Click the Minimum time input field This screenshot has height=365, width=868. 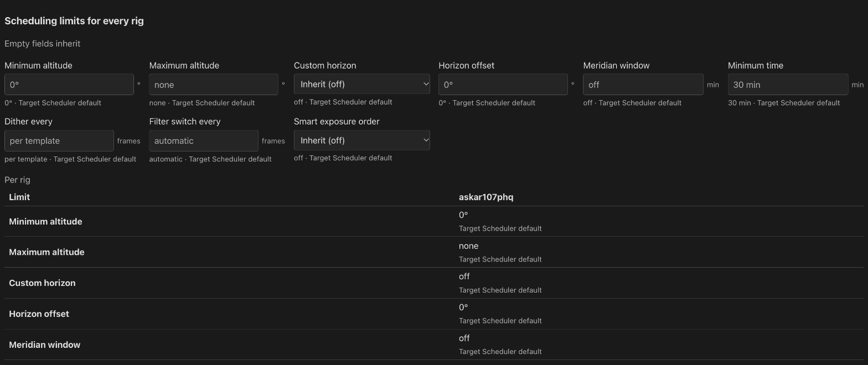point(788,85)
